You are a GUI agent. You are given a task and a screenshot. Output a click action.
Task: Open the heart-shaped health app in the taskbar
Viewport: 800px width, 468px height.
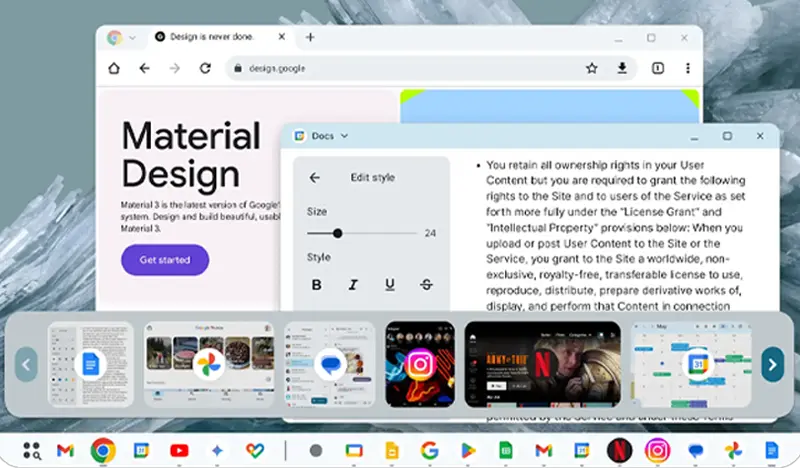tap(255, 451)
